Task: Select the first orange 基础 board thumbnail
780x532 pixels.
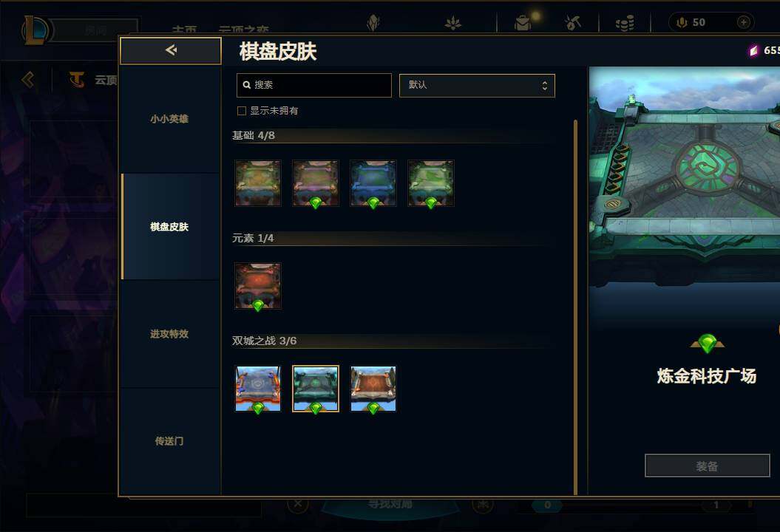Action: pyautogui.click(x=258, y=183)
